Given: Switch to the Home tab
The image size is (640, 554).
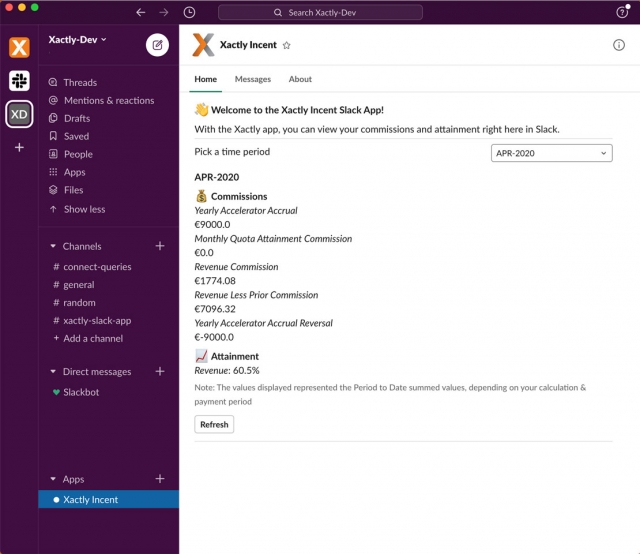Looking at the screenshot, I should click(205, 79).
